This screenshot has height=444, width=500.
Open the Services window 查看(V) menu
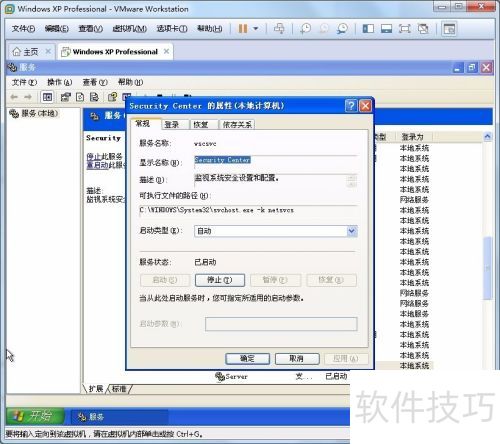95,82
